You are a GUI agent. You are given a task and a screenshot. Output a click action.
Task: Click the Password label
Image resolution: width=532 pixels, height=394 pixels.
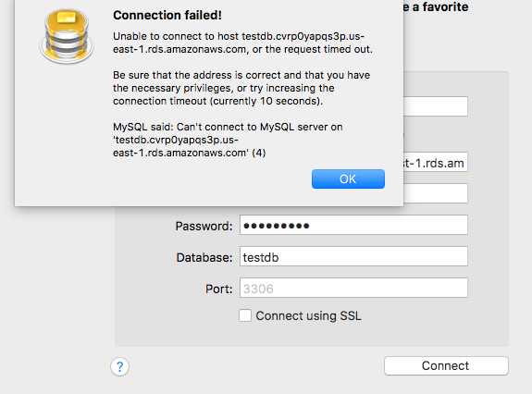click(x=204, y=227)
